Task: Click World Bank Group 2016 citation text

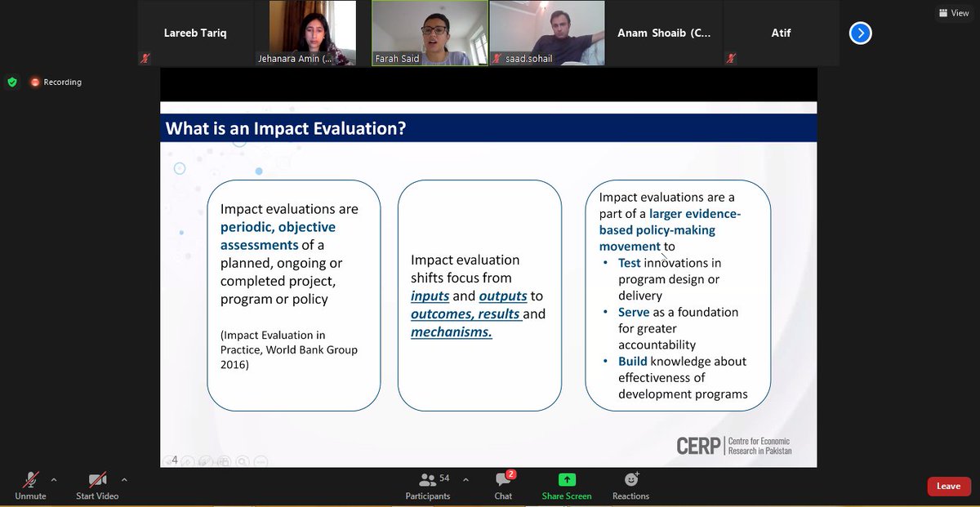Action: tap(289, 350)
